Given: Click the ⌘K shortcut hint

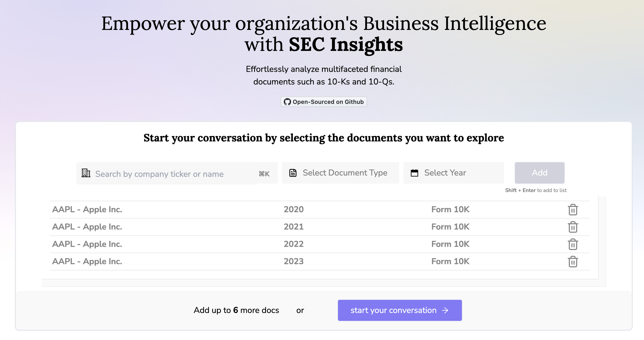Looking at the screenshot, I should pos(264,174).
